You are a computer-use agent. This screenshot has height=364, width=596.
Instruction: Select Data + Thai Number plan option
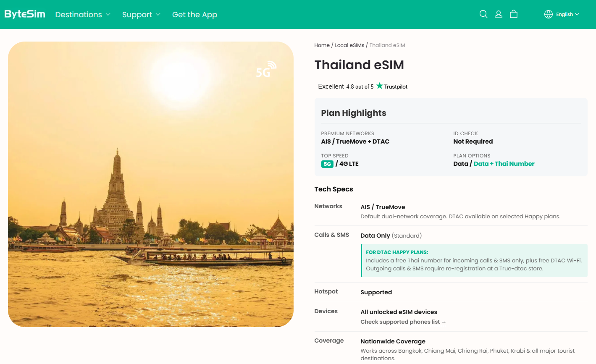(504, 164)
